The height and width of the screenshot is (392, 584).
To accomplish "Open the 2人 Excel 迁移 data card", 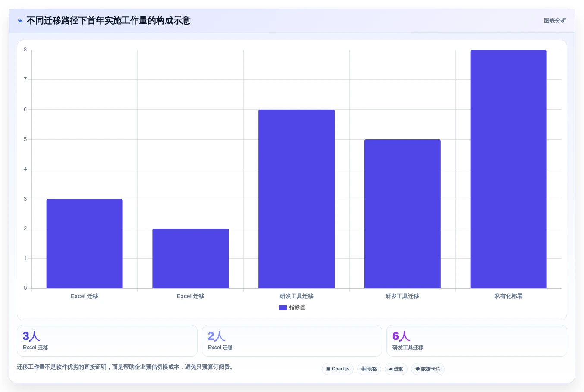I will pos(292,341).
